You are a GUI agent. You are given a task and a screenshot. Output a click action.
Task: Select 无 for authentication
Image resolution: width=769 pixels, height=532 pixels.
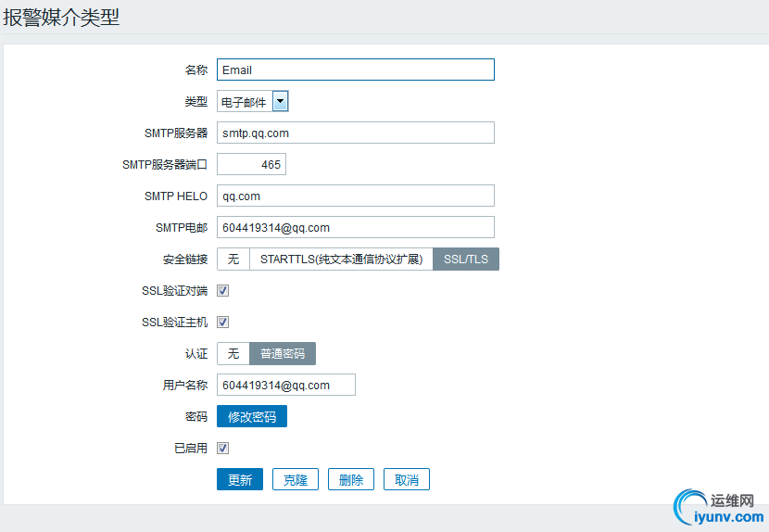(x=233, y=353)
